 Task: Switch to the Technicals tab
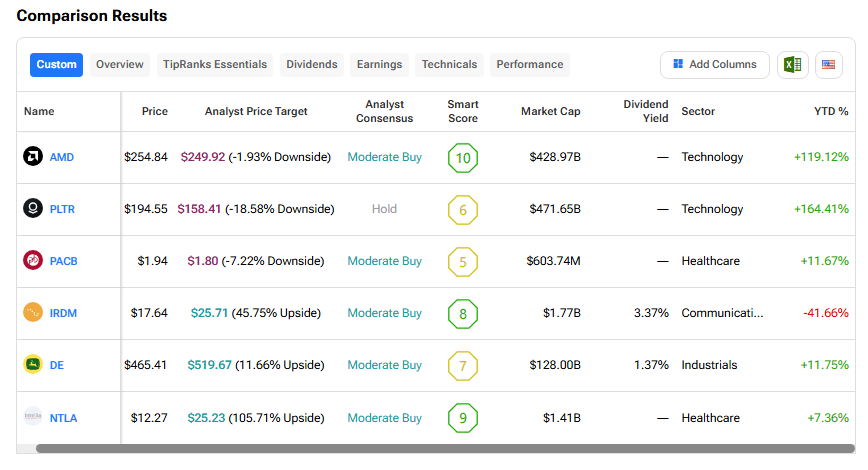coord(449,65)
